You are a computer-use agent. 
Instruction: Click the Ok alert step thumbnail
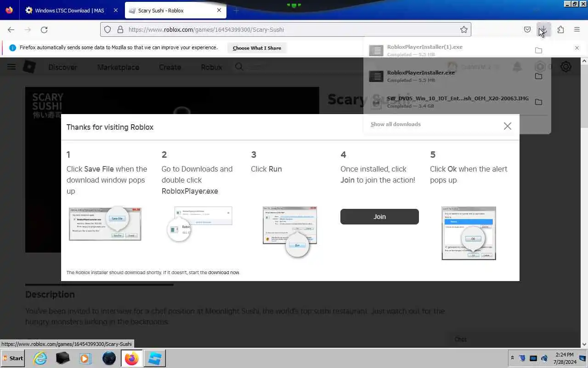469,233
